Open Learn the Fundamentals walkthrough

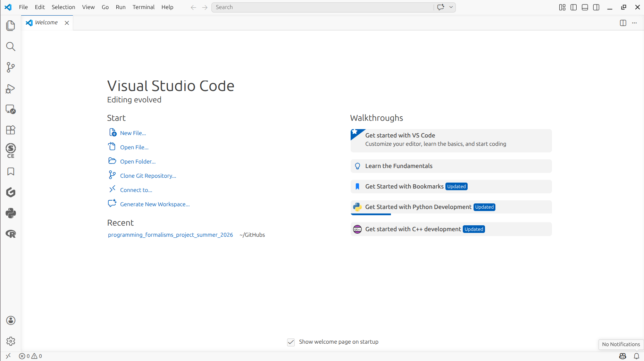click(x=451, y=166)
